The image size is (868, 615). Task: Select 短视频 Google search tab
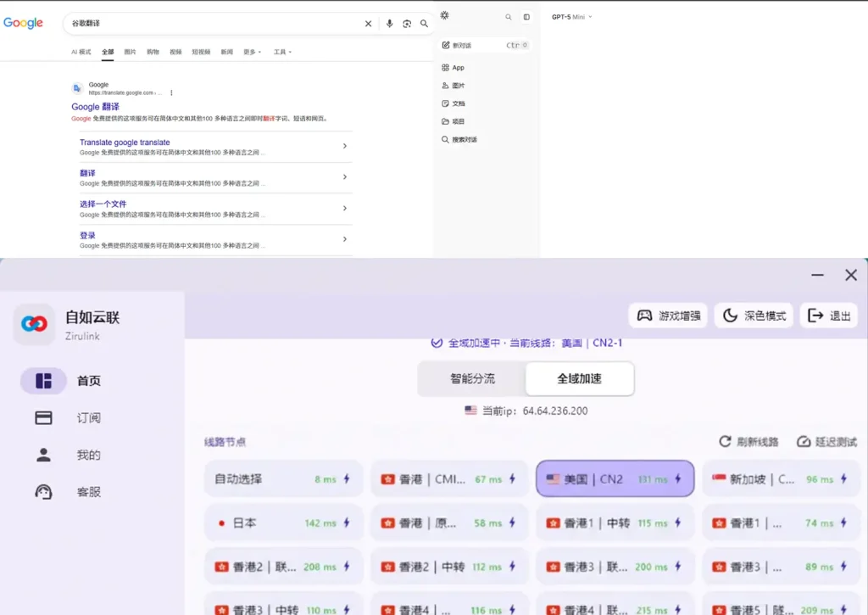click(201, 52)
